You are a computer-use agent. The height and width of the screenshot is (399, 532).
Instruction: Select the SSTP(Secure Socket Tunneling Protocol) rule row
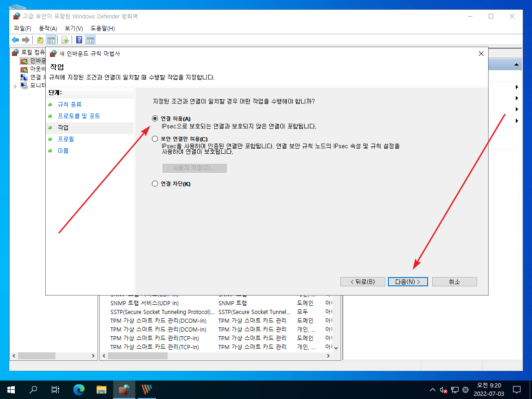tap(221, 312)
